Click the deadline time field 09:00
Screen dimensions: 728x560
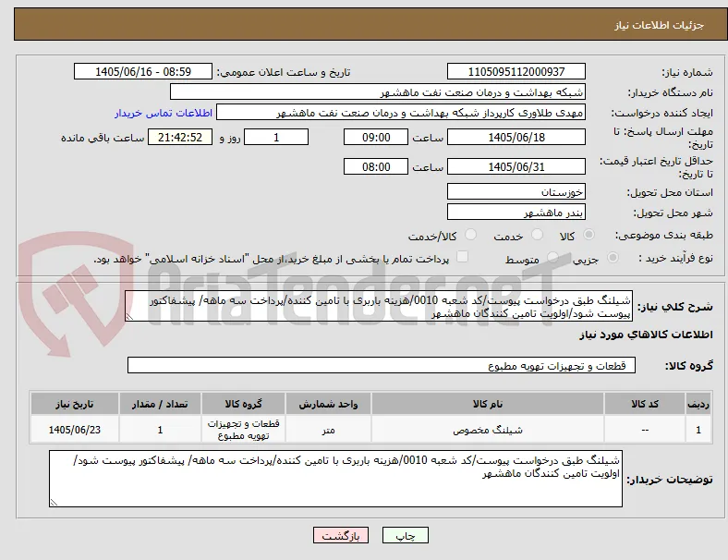pyautogui.click(x=376, y=137)
